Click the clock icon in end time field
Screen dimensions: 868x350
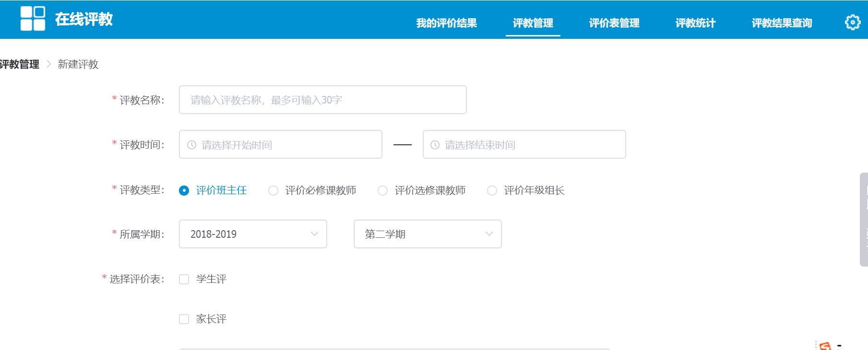[x=435, y=145]
